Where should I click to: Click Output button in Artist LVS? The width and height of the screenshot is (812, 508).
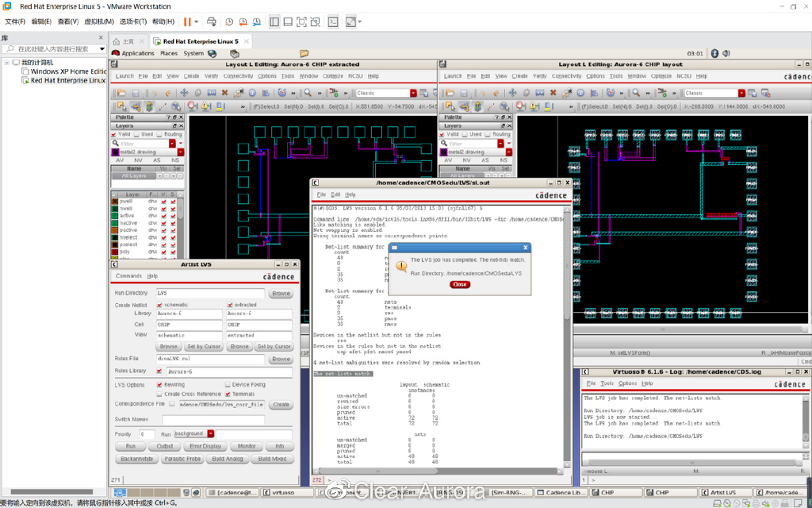click(x=165, y=446)
